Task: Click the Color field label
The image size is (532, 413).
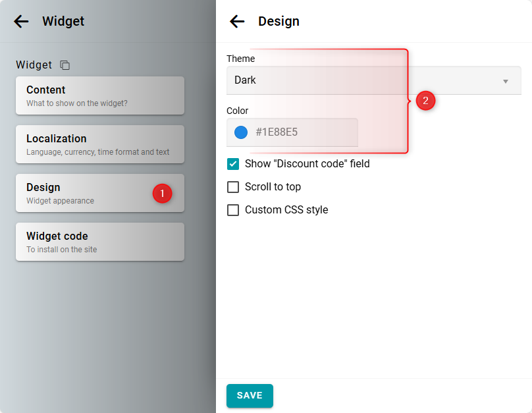Action: [x=237, y=111]
